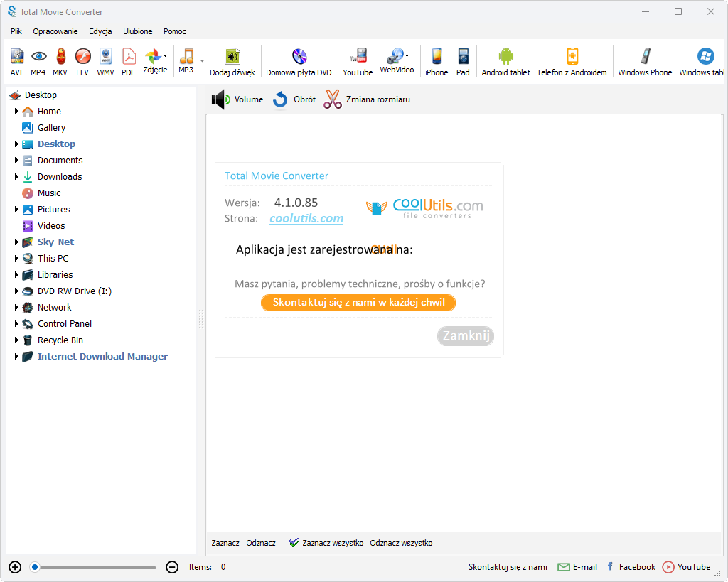Choose the iPhone device preset

click(437, 61)
